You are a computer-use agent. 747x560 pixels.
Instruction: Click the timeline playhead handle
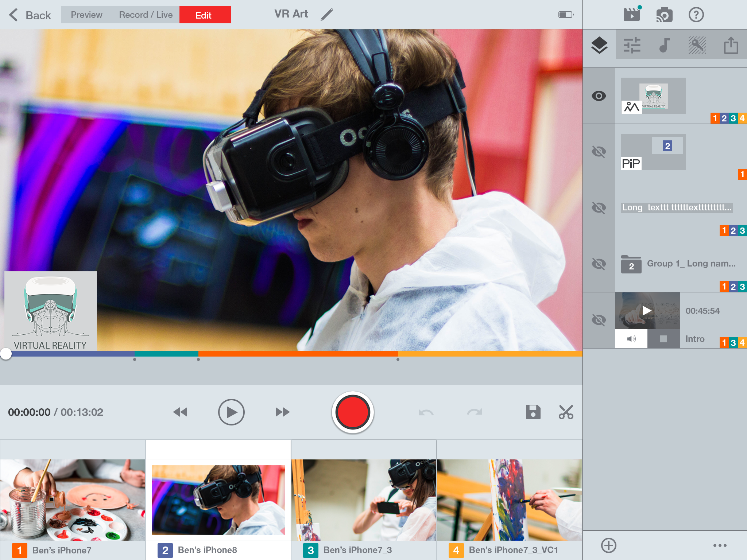[6, 353]
